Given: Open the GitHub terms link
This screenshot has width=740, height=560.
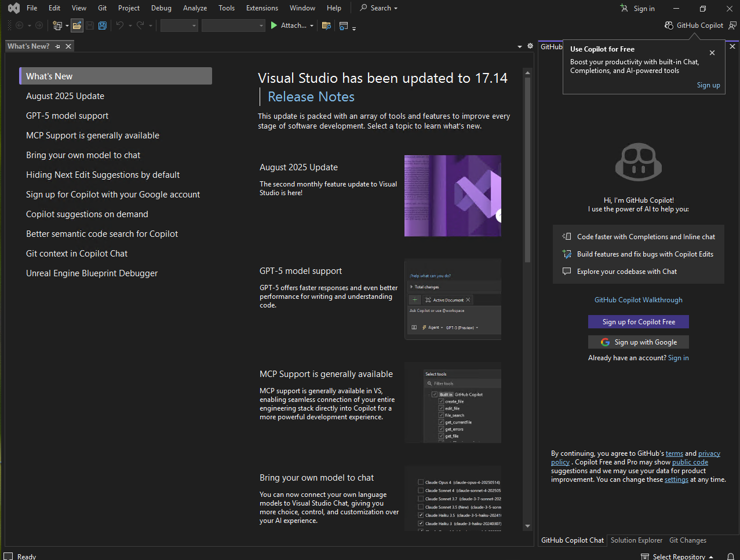Looking at the screenshot, I should 675,453.
